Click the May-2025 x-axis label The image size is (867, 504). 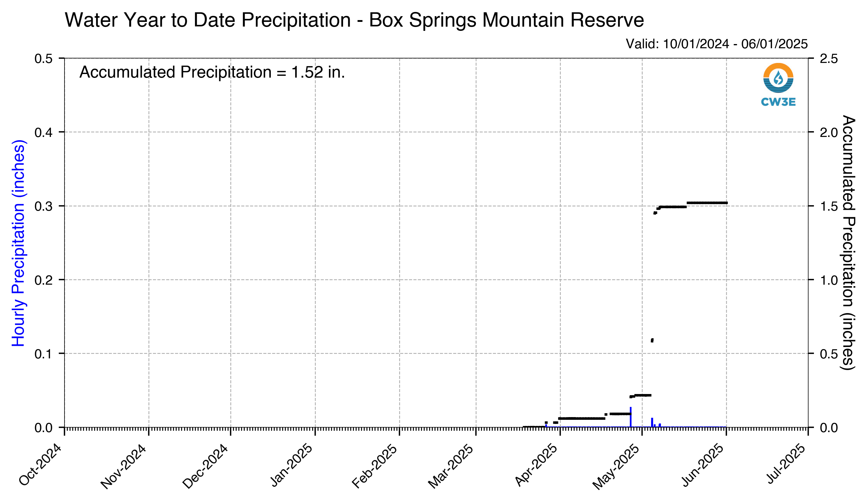click(x=616, y=467)
